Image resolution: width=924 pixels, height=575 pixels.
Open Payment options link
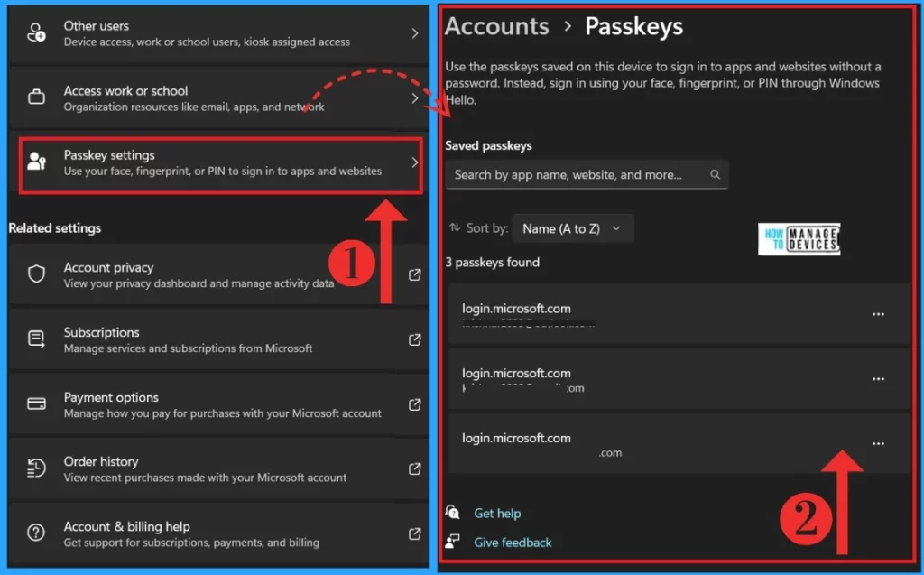[218, 404]
